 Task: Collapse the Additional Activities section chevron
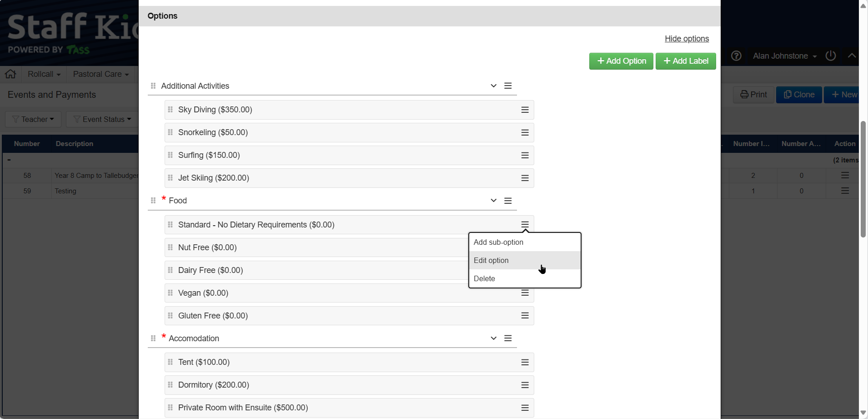pyautogui.click(x=493, y=86)
